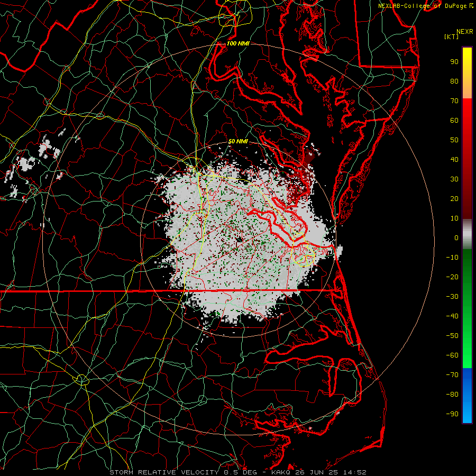Click the "[KT]" unit label
Viewport: 476px width, 476px height.
452,36
